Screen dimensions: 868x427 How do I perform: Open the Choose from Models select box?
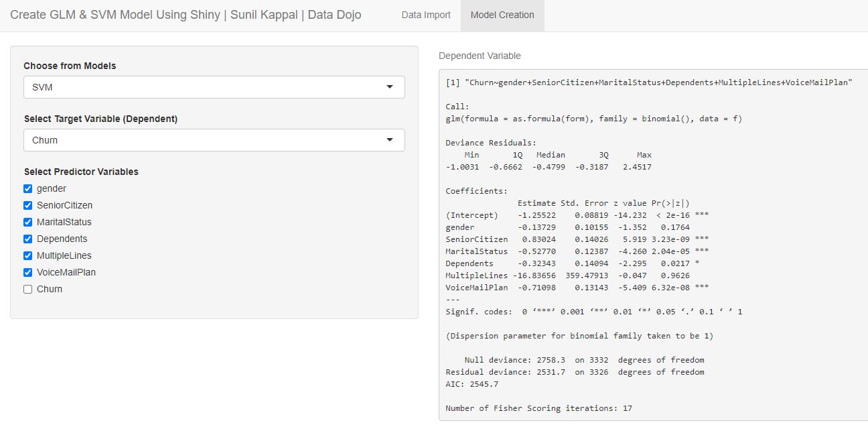[201, 87]
